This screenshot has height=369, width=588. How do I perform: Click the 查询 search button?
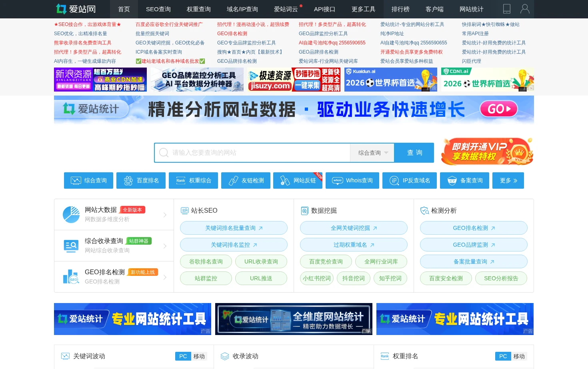point(414,153)
